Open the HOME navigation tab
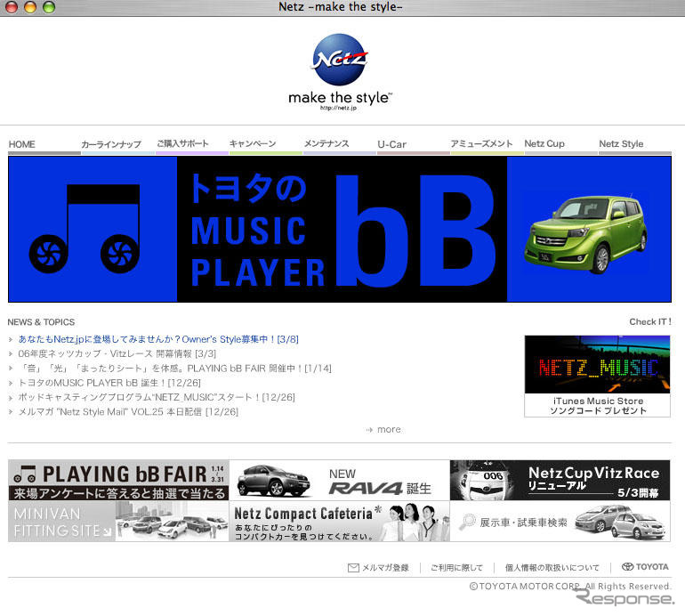The width and height of the screenshot is (685, 616). (22, 144)
